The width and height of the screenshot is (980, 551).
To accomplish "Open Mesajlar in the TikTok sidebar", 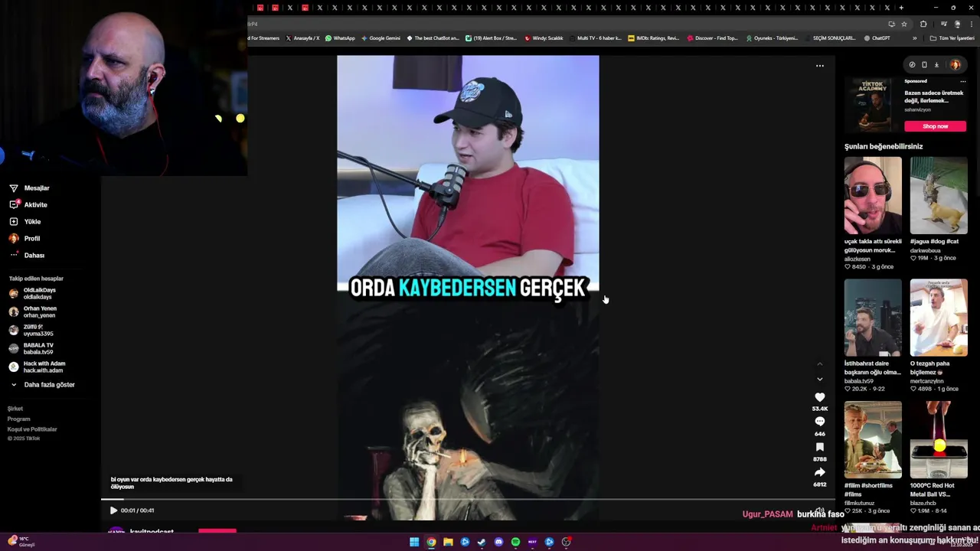I will coord(29,188).
